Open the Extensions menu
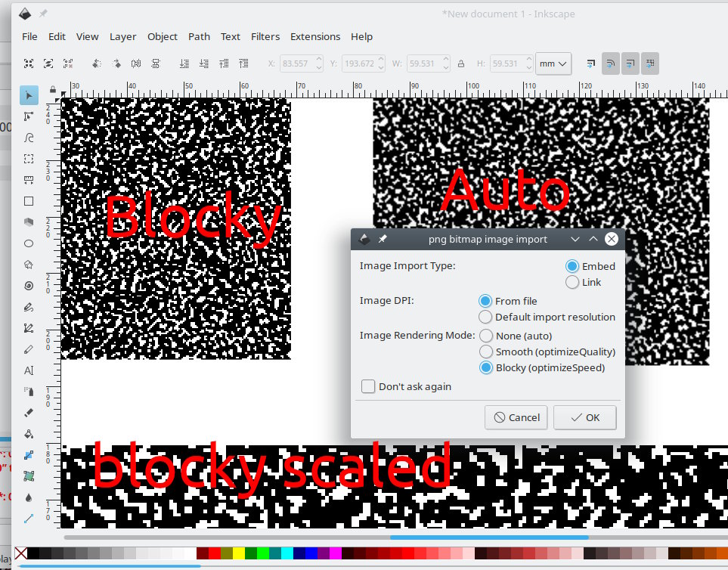728x570 pixels. 315,36
